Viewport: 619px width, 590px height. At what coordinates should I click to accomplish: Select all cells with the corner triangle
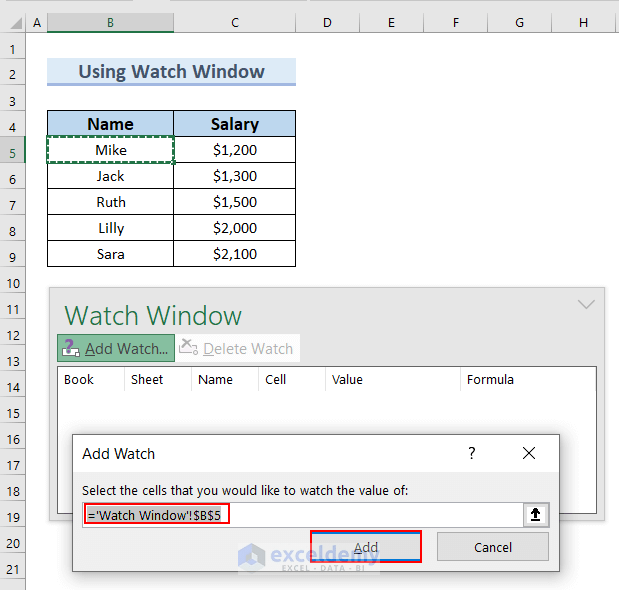click(15, 23)
